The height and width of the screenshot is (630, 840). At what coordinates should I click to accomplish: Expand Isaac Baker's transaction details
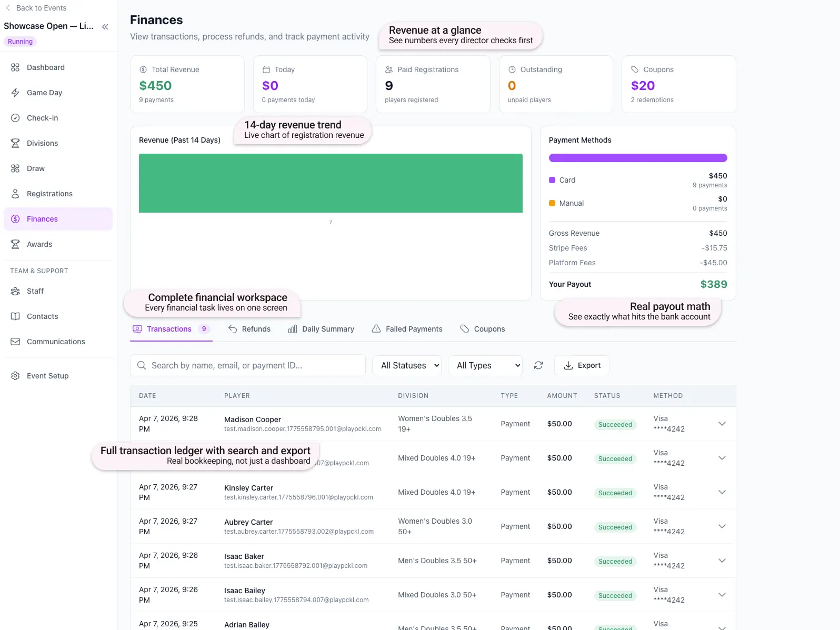point(722,561)
